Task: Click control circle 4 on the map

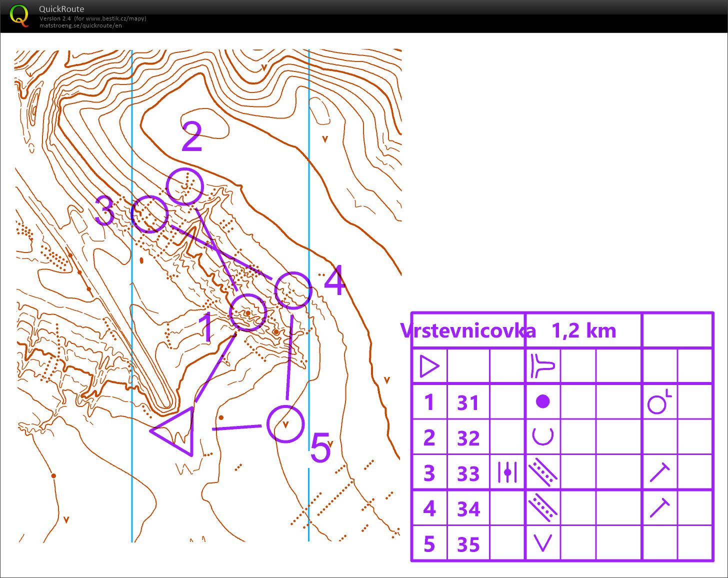Action: pyautogui.click(x=293, y=290)
